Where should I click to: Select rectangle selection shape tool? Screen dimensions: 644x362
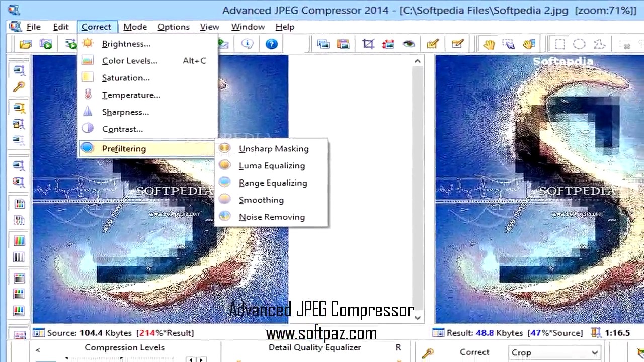pyautogui.click(x=560, y=44)
